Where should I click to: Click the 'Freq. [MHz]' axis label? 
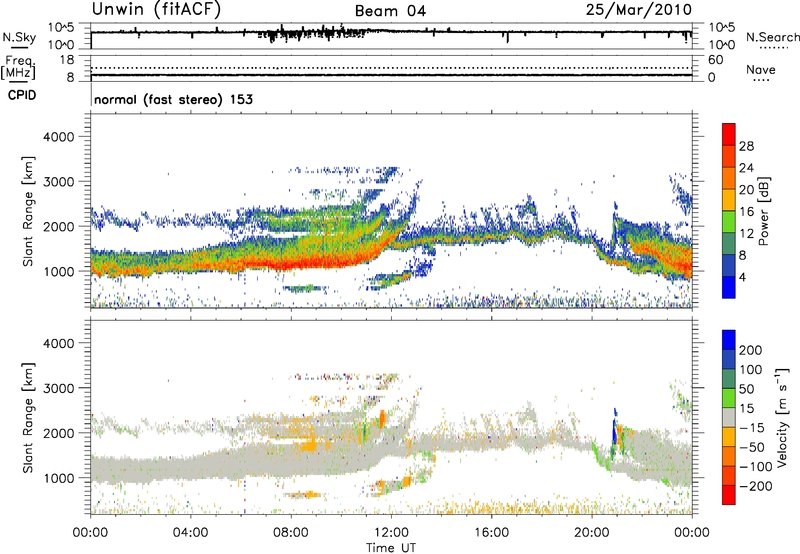tap(18, 68)
